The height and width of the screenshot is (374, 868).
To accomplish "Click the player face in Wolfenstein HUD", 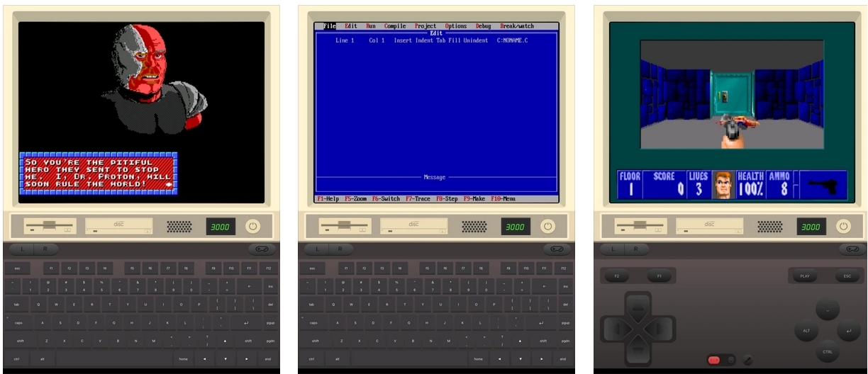I will pos(723,185).
